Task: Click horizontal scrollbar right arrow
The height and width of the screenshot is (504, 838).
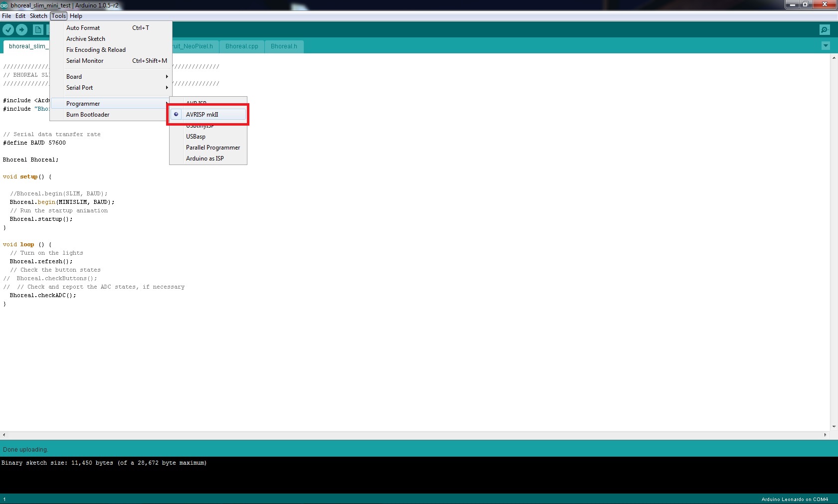Action: tap(825, 435)
